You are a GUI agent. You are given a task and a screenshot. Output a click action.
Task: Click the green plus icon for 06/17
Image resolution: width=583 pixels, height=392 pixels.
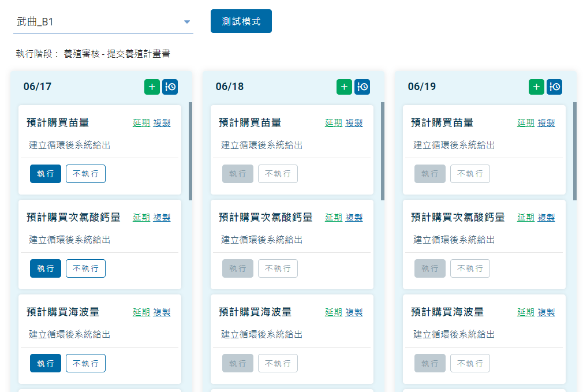click(x=152, y=87)
